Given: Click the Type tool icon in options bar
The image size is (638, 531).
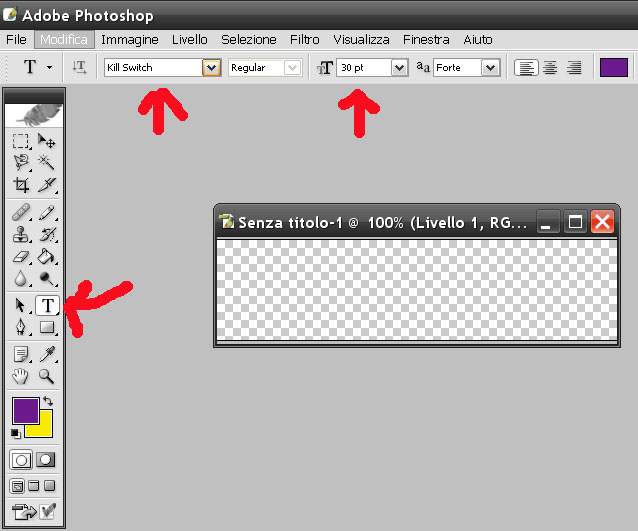Looking at the screenshot, I should tap(30, 67).
